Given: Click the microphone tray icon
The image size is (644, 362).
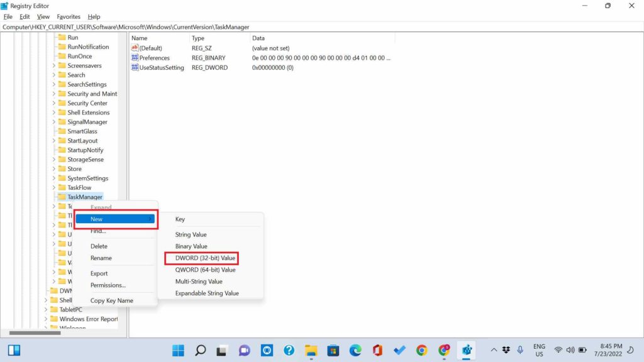Looking at the screenshot, I should tap(520, 349).
